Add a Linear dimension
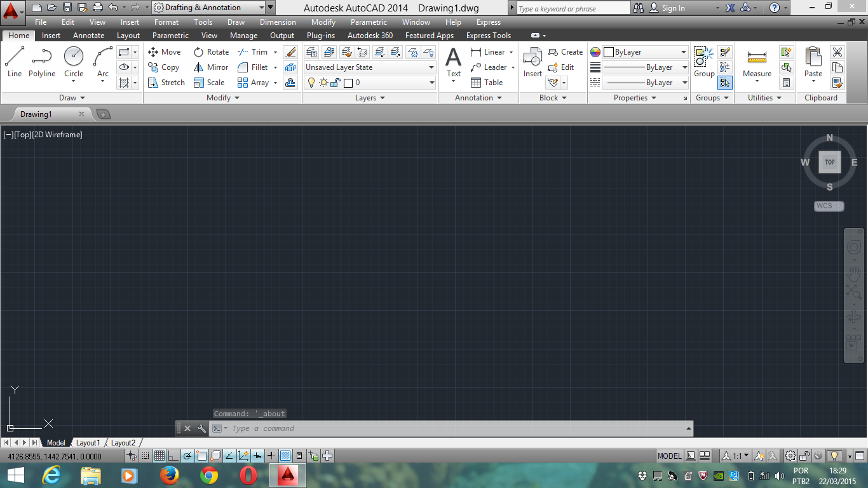Image resolution: width=868 pixels, height=488 pixels. [x=488, y=52]
